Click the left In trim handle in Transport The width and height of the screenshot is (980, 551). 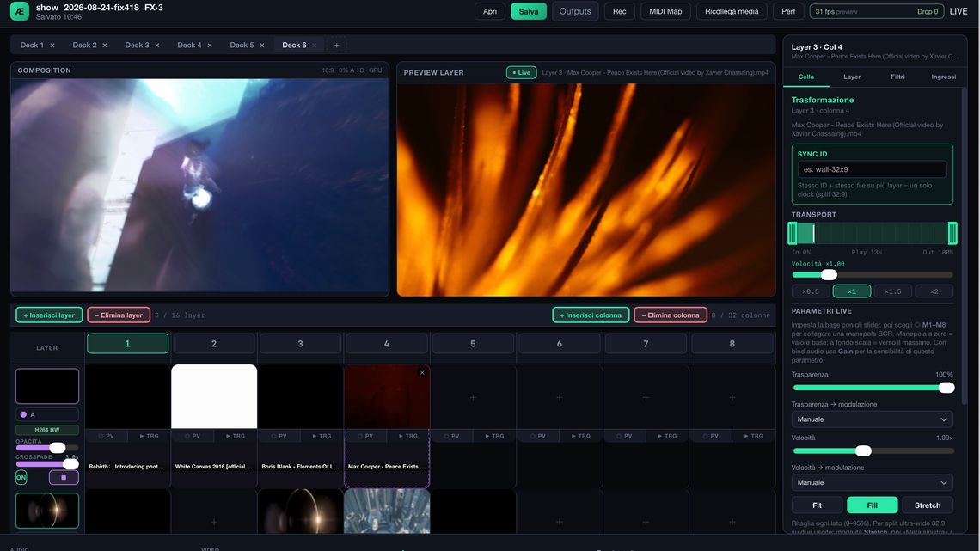(793, 233)
